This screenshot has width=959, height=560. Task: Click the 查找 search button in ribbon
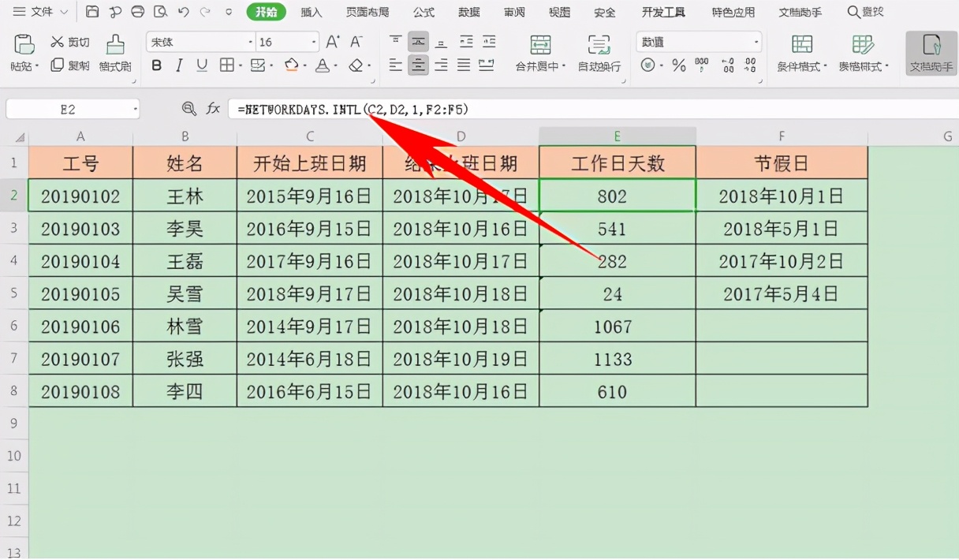click(865, 12)
